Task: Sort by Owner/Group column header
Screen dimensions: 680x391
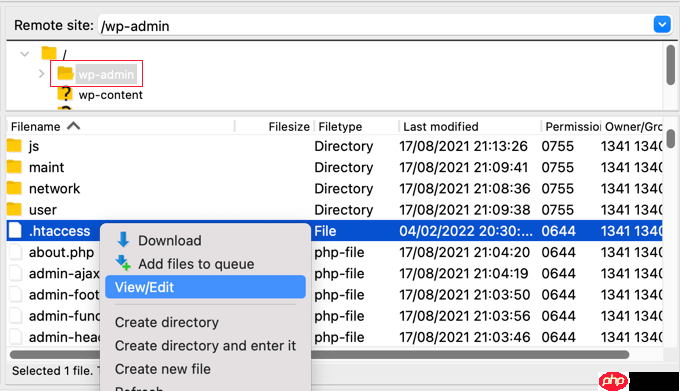Action: (x=633, y=127)
